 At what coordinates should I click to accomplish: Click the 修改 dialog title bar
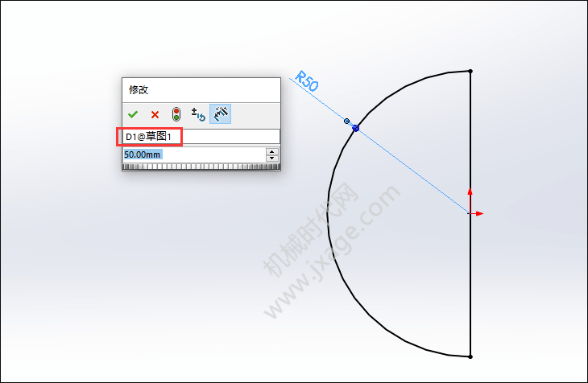[x=201, y=90]
